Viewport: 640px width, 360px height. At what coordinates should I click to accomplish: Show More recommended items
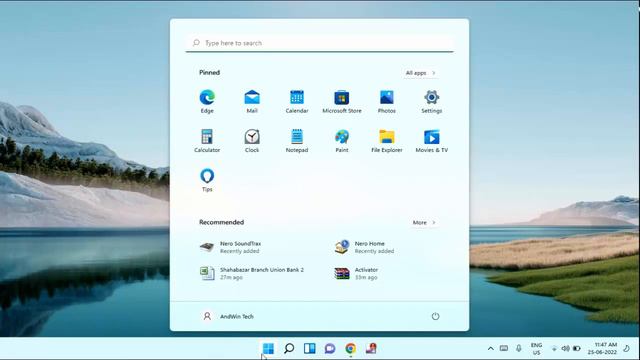pyautogui.click(x=424, y=222)
